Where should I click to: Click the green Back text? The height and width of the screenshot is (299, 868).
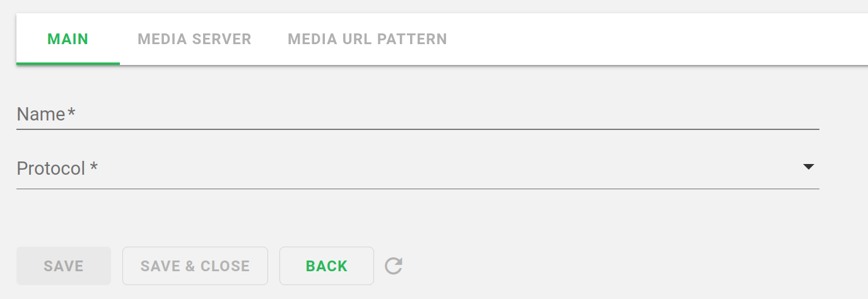[x=327, y=266]
